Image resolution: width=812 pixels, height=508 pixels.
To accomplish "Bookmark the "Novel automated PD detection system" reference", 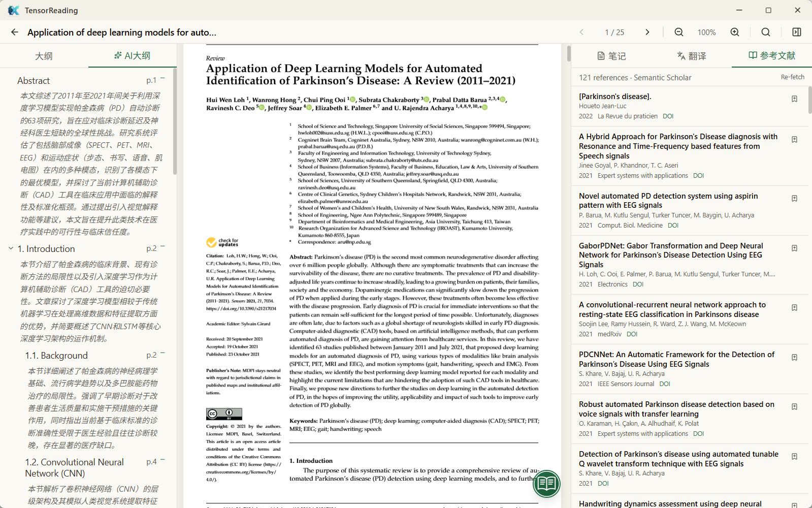I will (x=794, y=198).
